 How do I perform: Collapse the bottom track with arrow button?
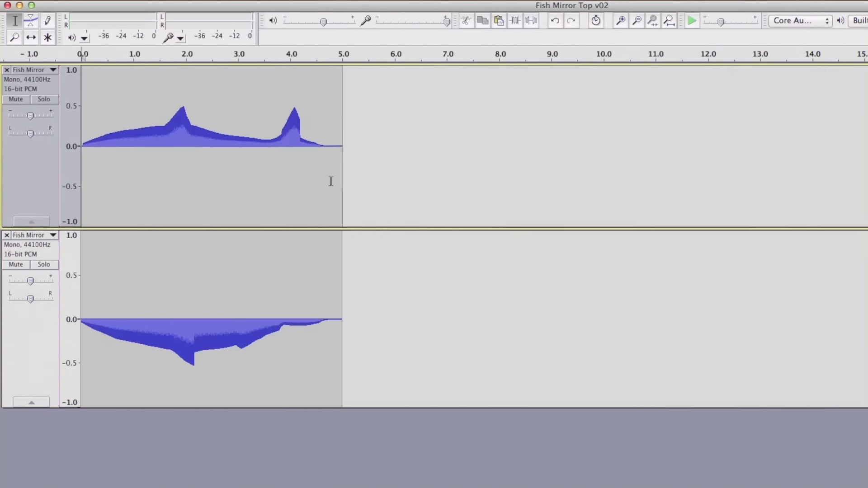point(31,403)
